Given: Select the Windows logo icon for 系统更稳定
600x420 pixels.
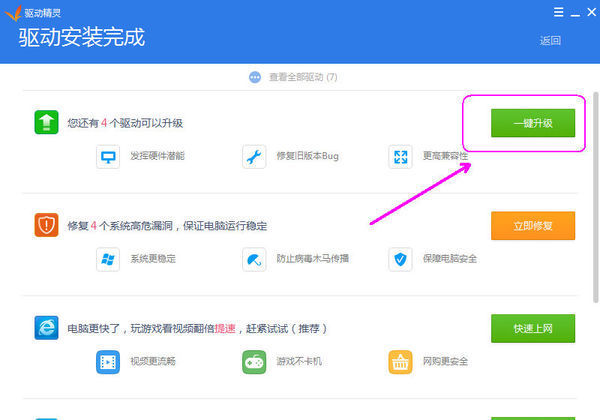Looking at the screenshot, I should tap(108, 259).
